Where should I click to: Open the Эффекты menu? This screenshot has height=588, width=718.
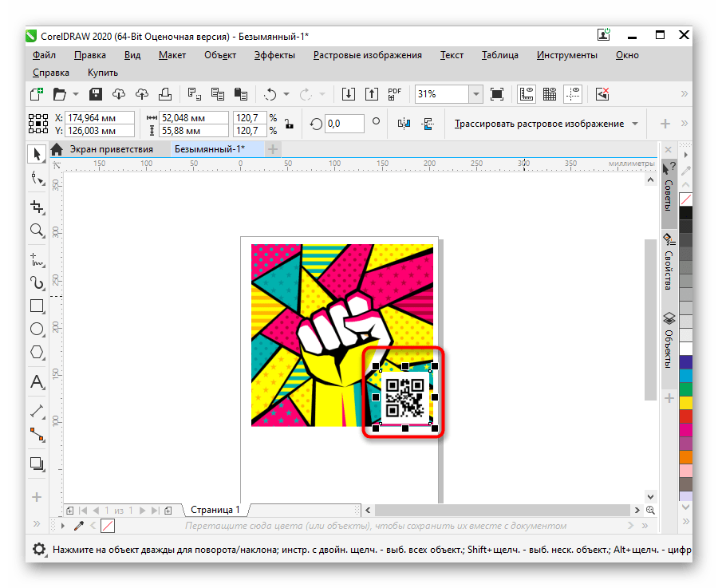click(x=274, y=55)
